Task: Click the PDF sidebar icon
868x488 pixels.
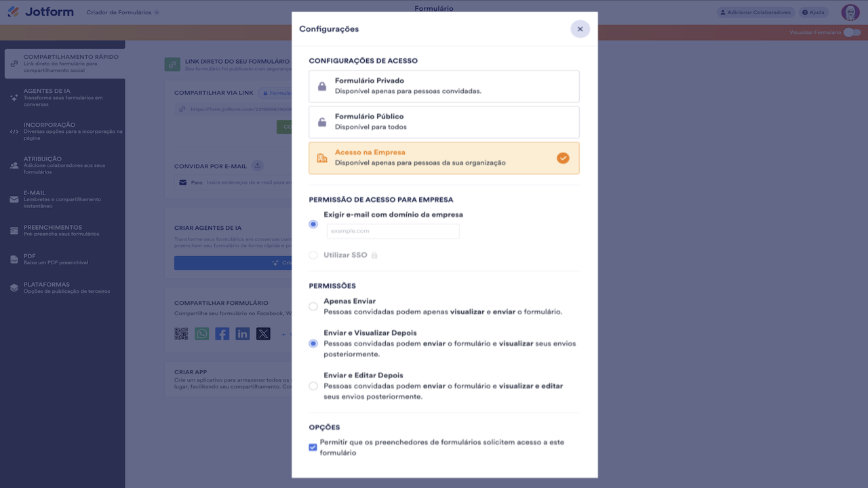Action: coord(14,260)
